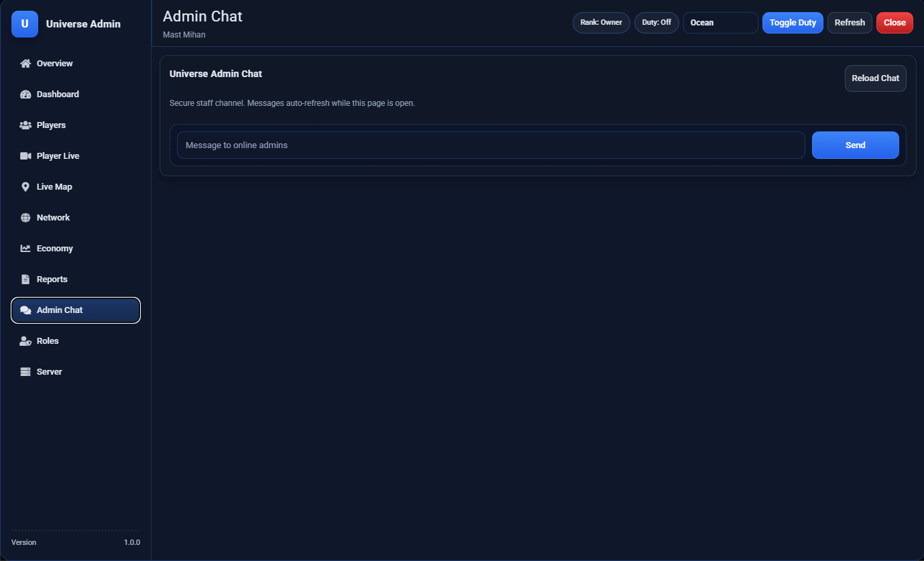The width and height of the screenshot is (924, 561).
Task: Click the Economy chart icon
Action: point(25,249)
